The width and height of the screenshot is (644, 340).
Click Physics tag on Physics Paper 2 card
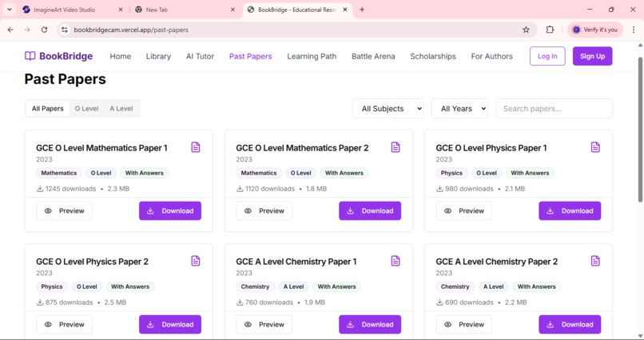(x=52, y=286)
